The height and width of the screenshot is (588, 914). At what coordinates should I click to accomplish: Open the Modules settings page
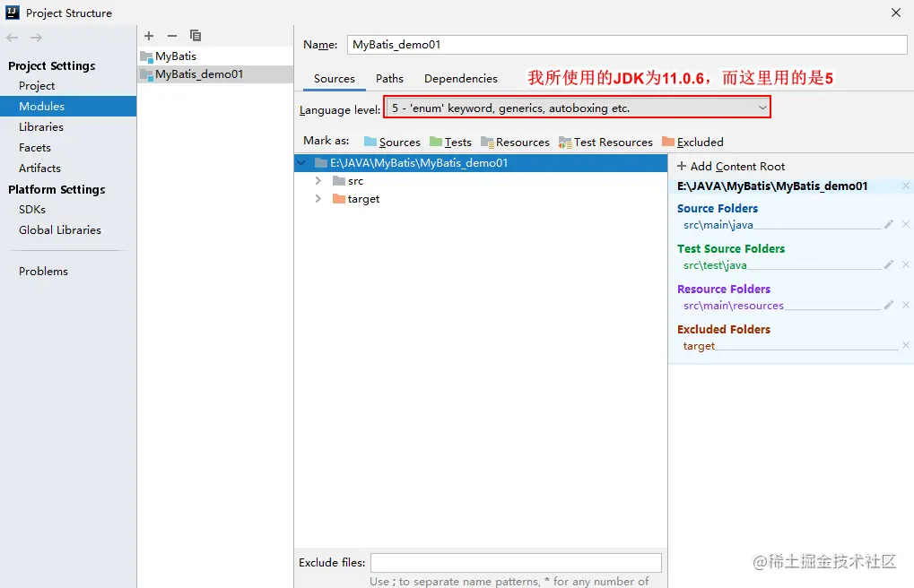(68, 106)
